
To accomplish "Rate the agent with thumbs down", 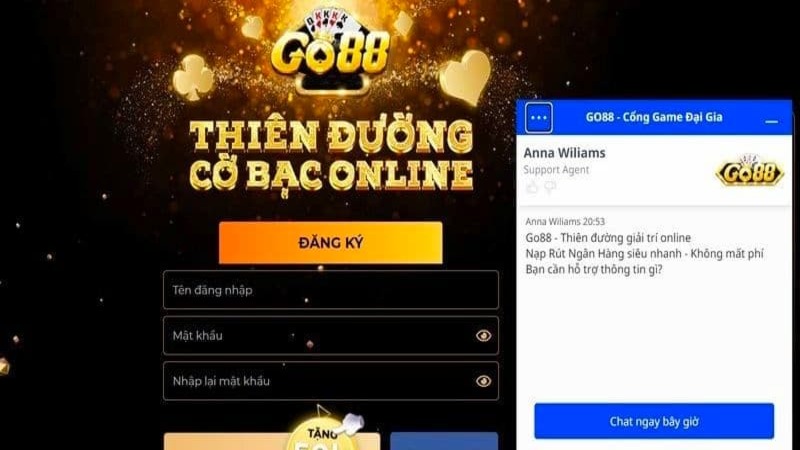I will (x=549, y=188).
